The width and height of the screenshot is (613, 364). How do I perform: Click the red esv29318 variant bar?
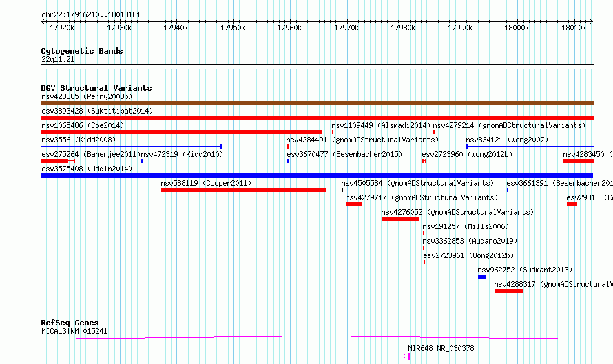tap(572, 204)
